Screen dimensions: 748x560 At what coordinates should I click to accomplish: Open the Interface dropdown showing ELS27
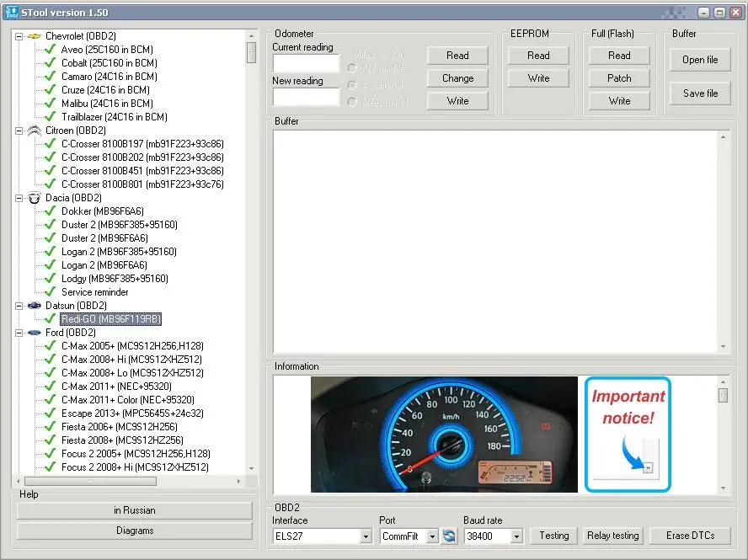tap(366, 536)
